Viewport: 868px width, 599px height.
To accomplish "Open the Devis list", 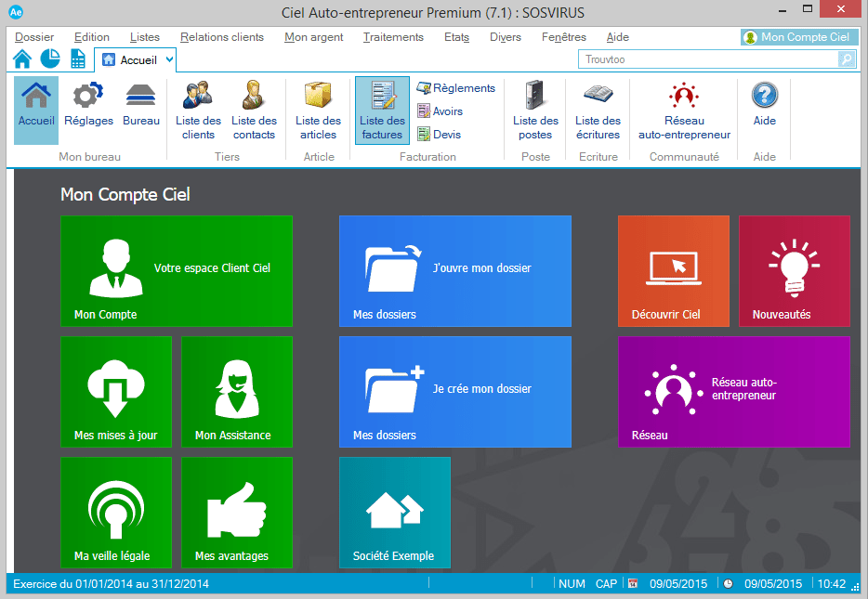I will (x=440, y=134).
